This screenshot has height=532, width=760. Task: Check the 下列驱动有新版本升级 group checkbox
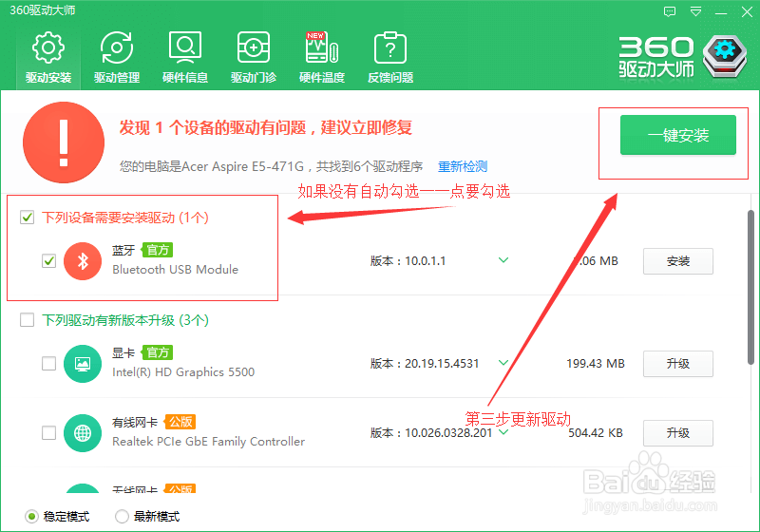tap(28, 320)
